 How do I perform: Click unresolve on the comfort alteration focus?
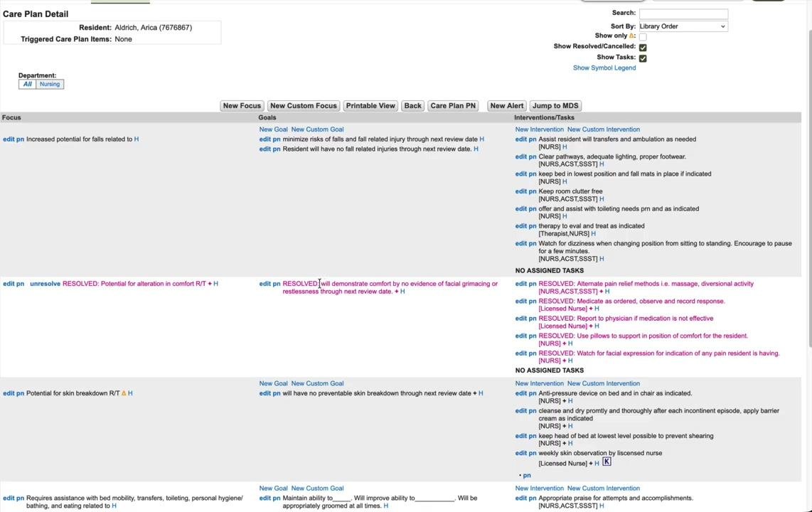pos(45,284)
